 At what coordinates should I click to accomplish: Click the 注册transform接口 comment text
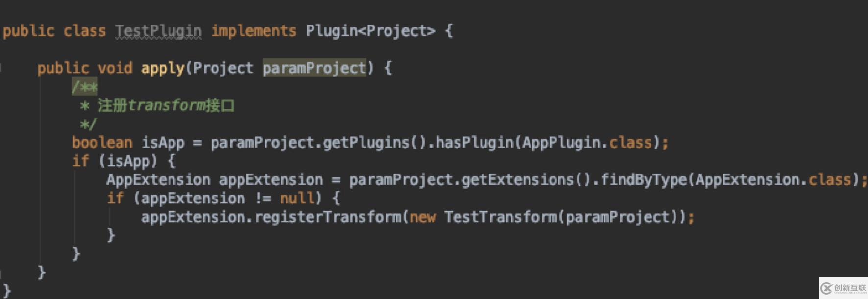pos(166,105)
